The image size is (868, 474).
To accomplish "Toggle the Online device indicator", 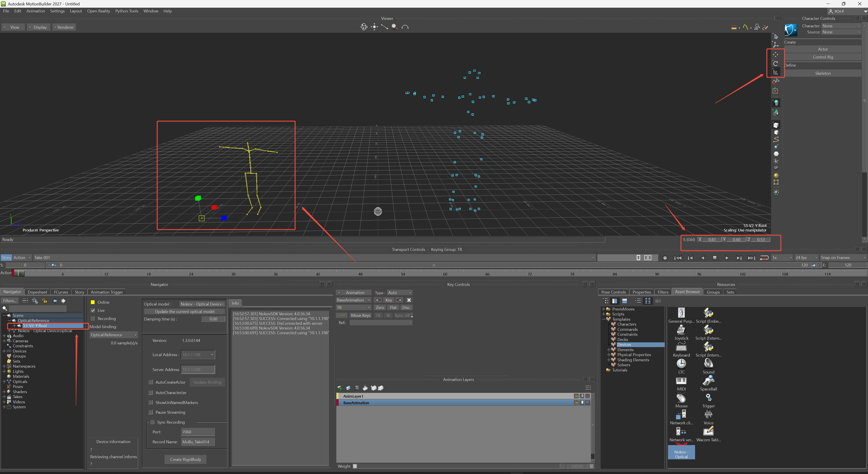I will point(93,302).
